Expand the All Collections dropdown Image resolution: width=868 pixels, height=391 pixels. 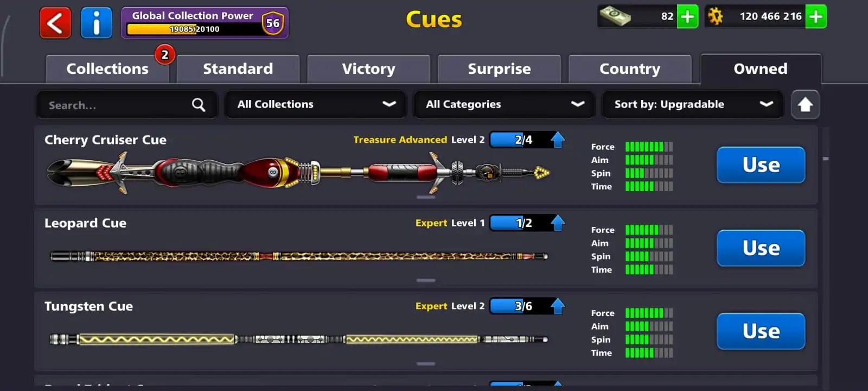[316, 104]
